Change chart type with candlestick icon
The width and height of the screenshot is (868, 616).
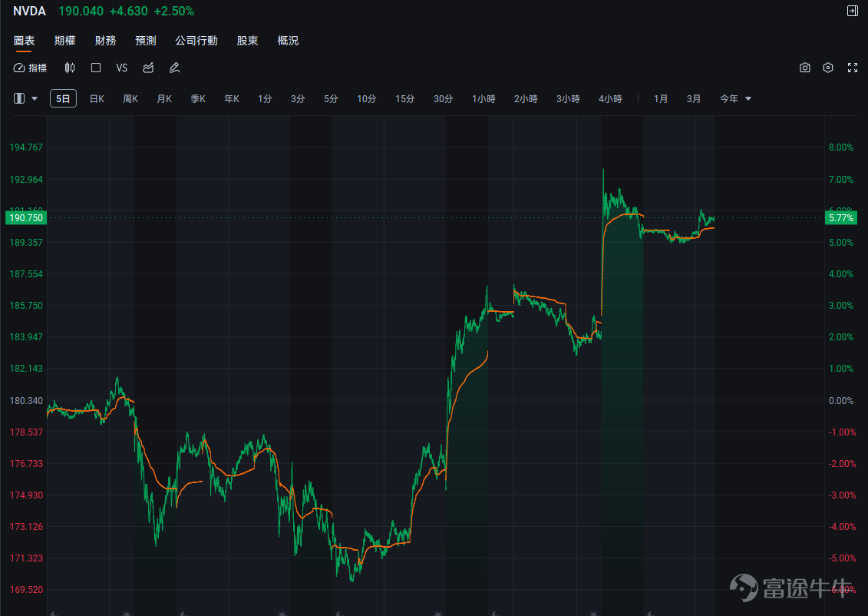70,68
